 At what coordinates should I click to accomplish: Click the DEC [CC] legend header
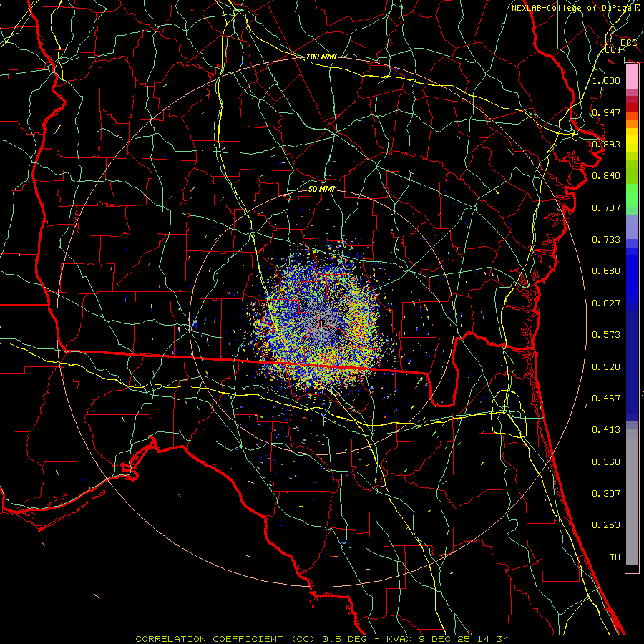(x=620, y=46)
